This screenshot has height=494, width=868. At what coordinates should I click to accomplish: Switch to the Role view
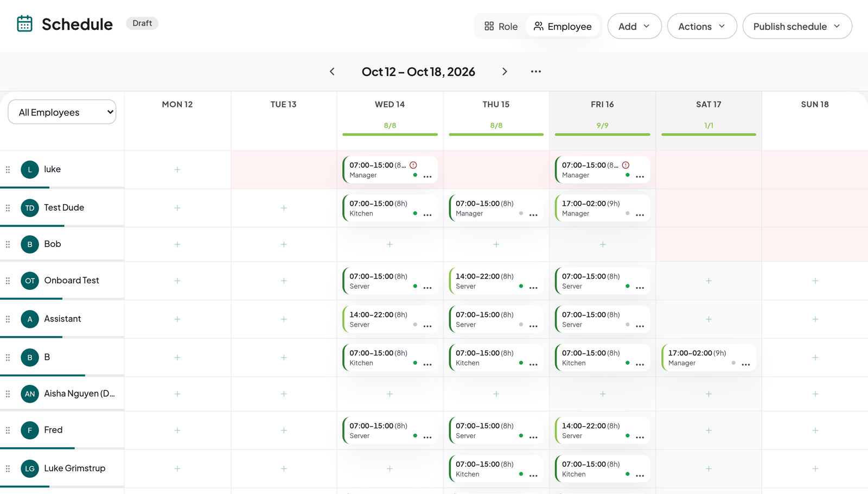tap(501, 26)
